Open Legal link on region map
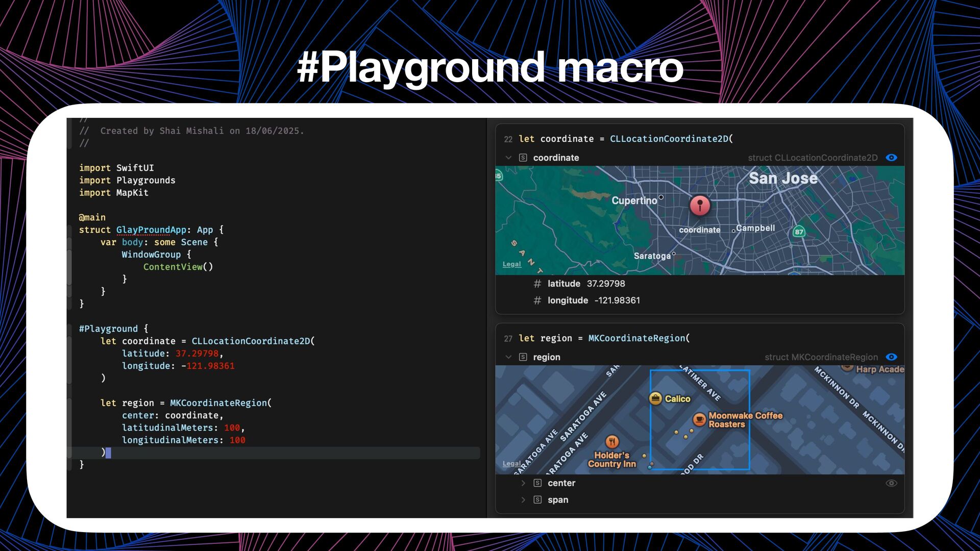 pos(511,464)
